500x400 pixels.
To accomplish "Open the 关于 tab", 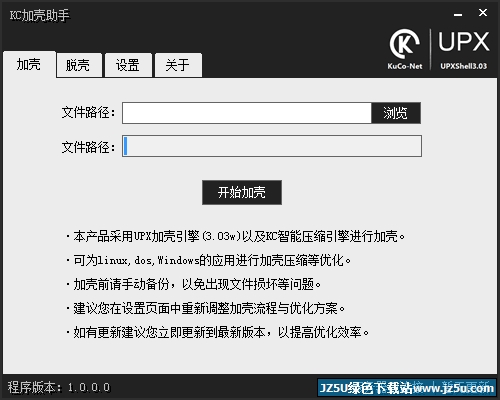I will (x=178, y=65).
